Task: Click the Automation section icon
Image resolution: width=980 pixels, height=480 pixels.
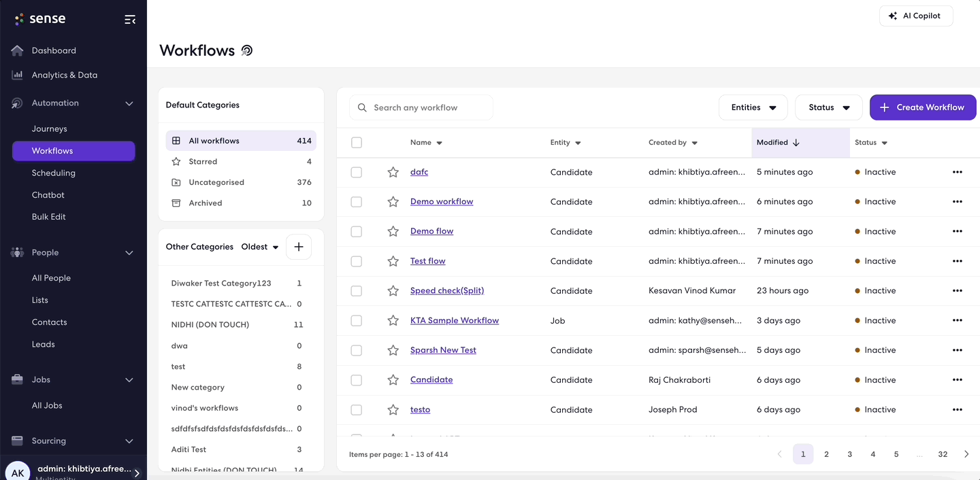Action: (x=16, y=103)
